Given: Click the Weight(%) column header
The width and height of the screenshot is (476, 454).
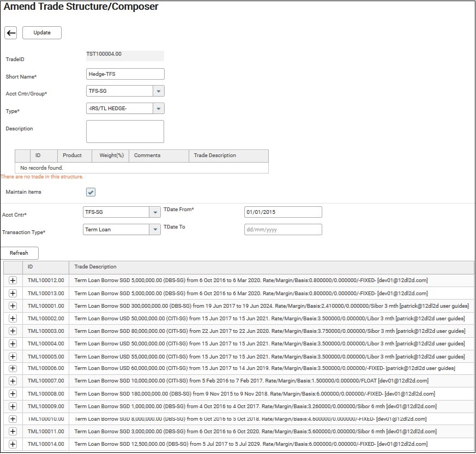Looking at the screenshot, I should (x=111, y=156).
